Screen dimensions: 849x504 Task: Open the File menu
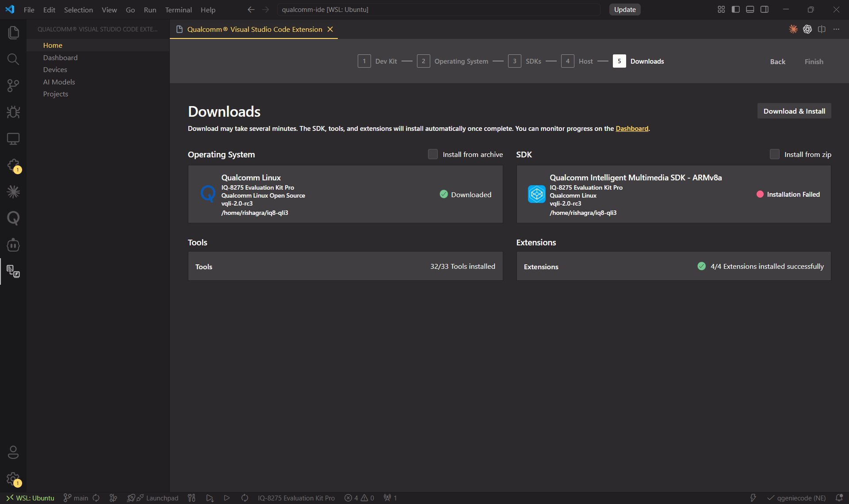(x=29, y=9)
